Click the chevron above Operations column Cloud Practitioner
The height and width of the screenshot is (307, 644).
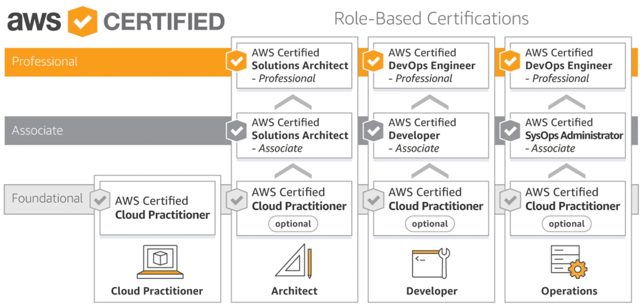[x=567, y=171]
